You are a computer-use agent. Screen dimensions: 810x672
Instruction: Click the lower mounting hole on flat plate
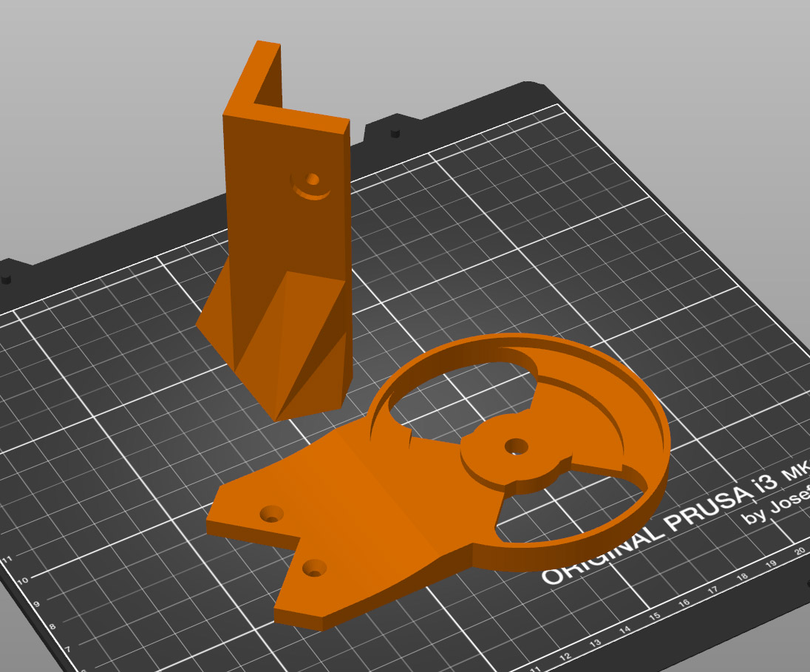[314, 569]
